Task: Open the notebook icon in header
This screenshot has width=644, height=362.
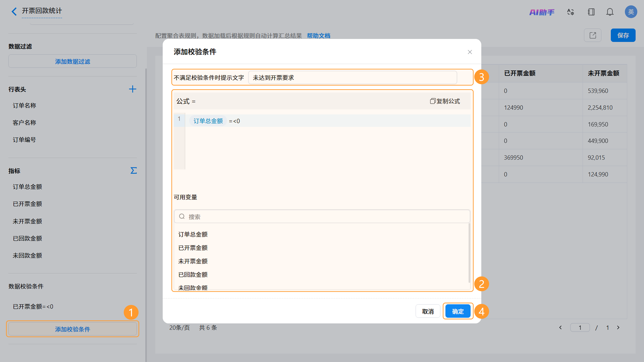Action: pos(591,12)
